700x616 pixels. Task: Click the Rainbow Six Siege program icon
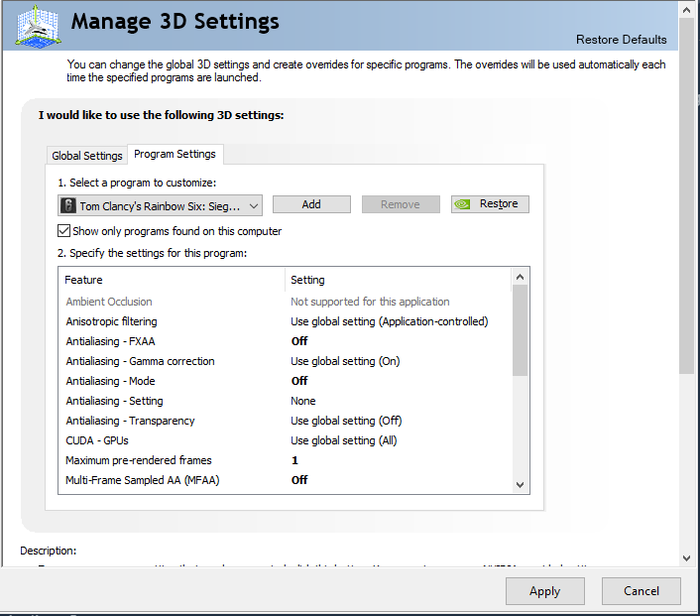(68, 205)
